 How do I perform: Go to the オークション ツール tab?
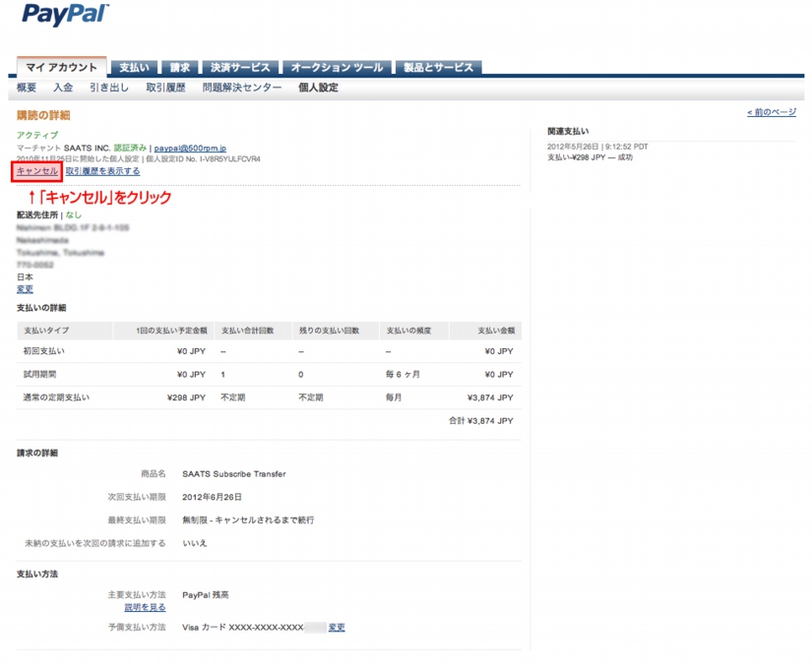coord(335,68)
